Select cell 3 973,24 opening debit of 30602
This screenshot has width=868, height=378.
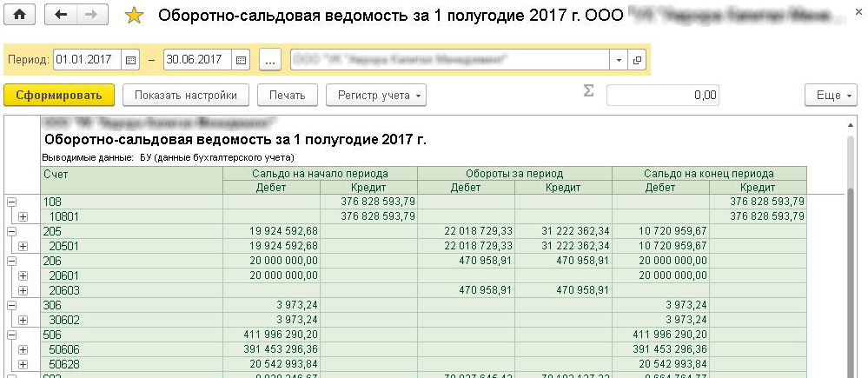click(271, 320)
